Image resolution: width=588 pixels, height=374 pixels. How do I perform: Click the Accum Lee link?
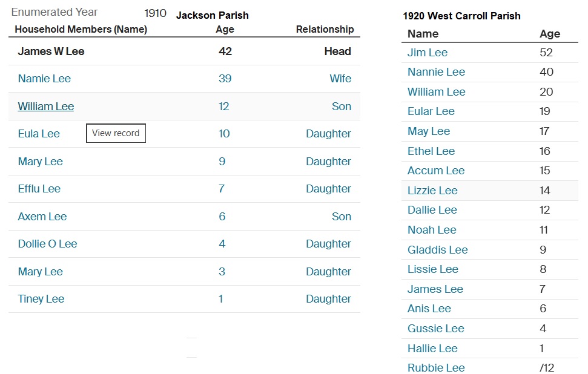point(436,171)
